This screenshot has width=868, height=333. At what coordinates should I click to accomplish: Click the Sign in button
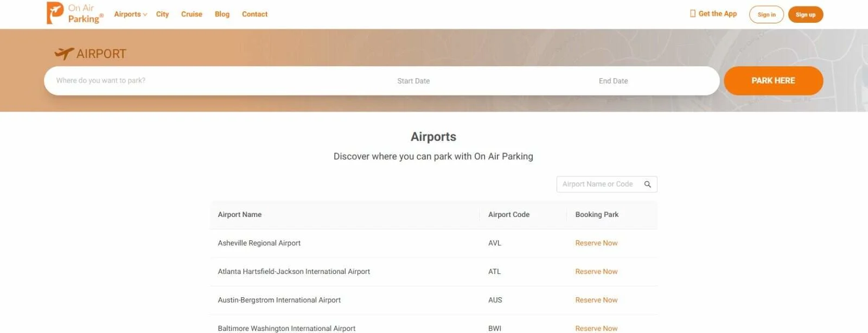pos(766,15)
